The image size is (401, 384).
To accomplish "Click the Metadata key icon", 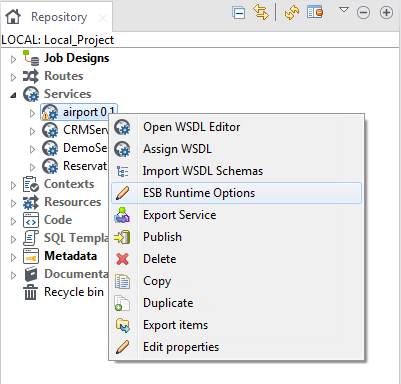I will 31,256.
